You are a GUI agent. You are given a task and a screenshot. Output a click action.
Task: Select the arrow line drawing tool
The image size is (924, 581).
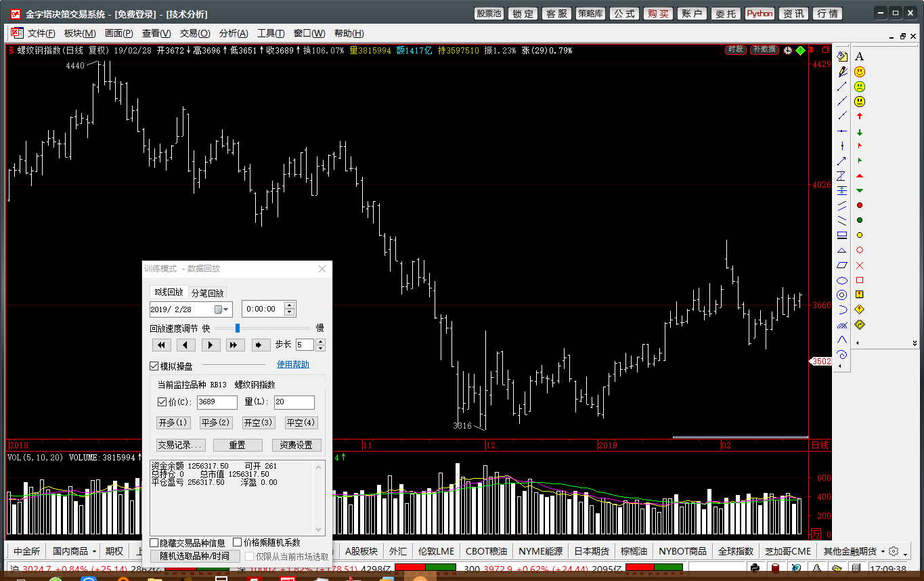842,160
